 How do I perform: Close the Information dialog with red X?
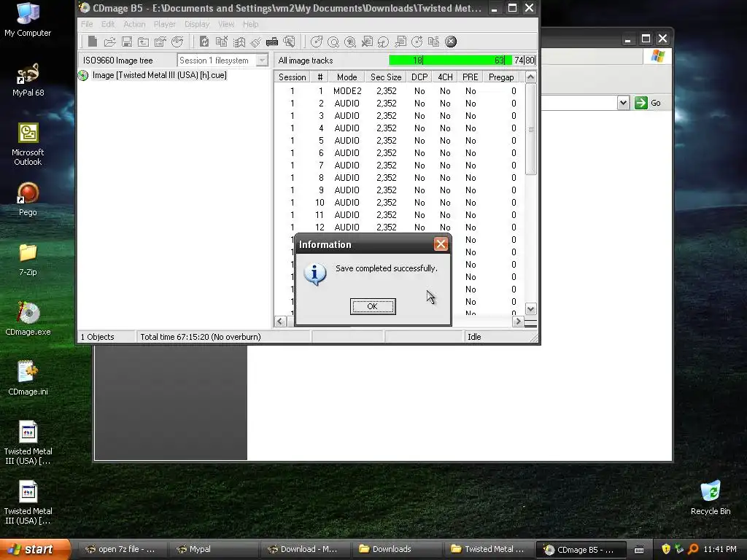[441, 244]
